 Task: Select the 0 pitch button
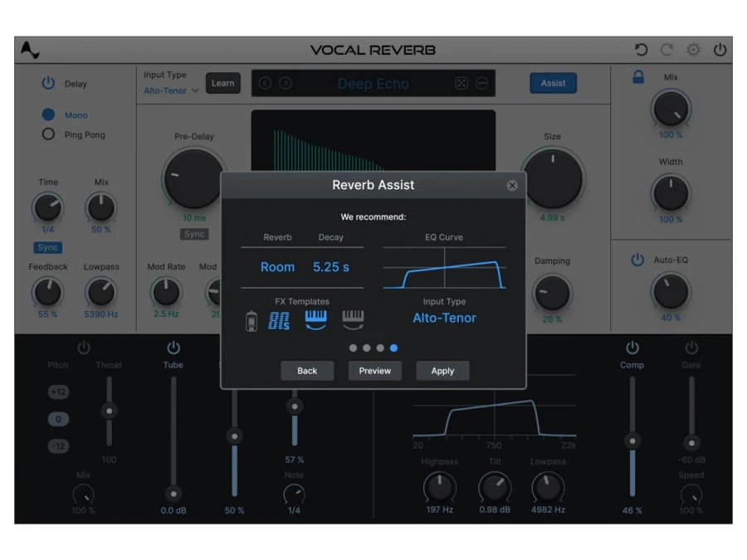(x=58, y=419)
